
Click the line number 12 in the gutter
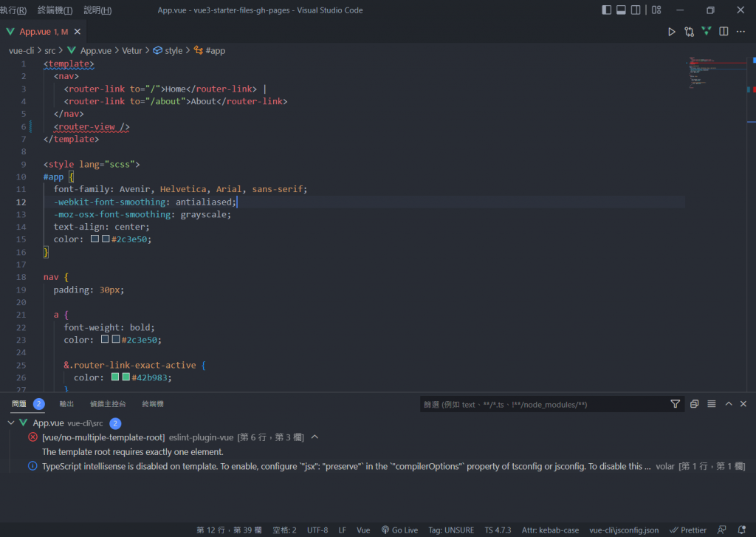click(x=21, y=202)
